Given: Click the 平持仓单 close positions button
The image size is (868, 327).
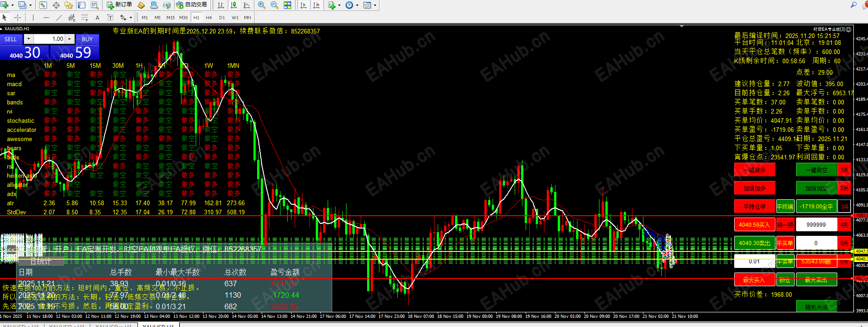Looking at the screenshot, I should 754,207.
